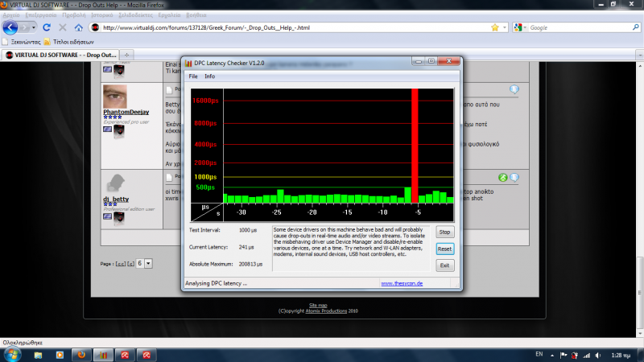644x362 pixels.
Task: Click blue badge icon under dj_betty
Action: point(108,216)
